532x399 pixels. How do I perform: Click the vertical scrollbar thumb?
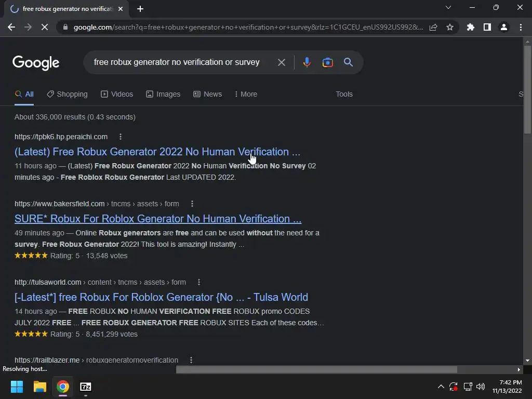(527, 89)
